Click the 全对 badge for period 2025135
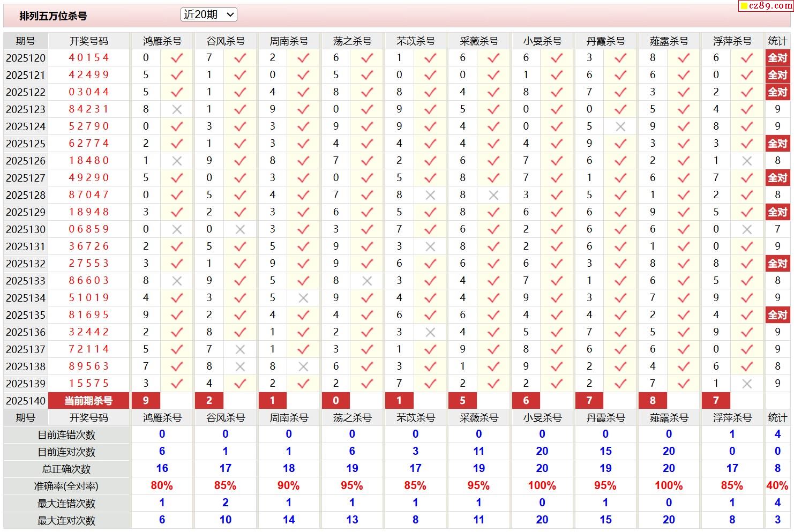Viewport: 794px width, 532px height. (x=777, y=315)
